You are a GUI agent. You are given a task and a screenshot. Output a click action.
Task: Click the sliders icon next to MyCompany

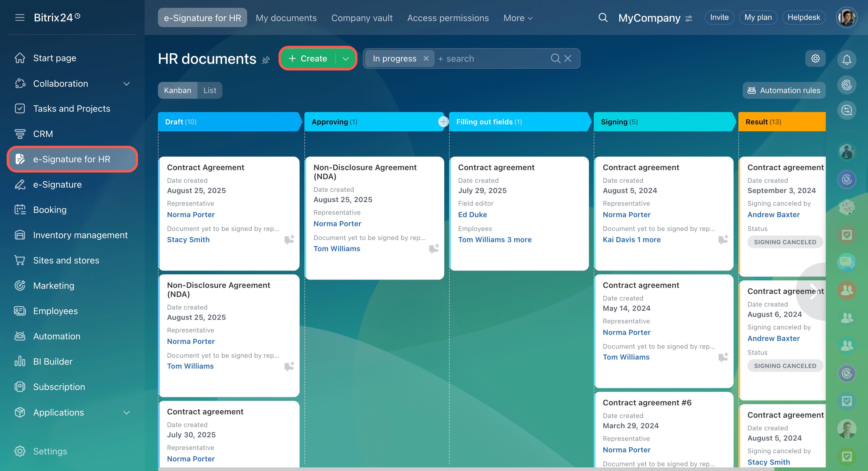pos(689,18)
